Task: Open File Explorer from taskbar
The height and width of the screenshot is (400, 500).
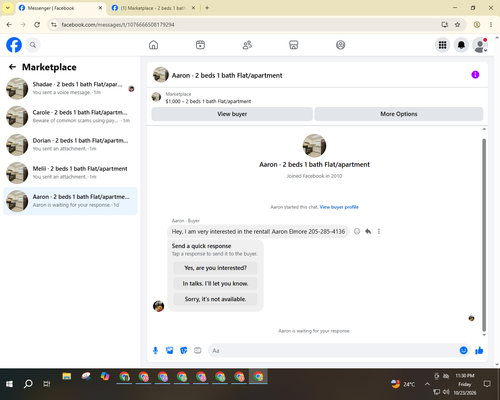Action: (x=67, y=377)
